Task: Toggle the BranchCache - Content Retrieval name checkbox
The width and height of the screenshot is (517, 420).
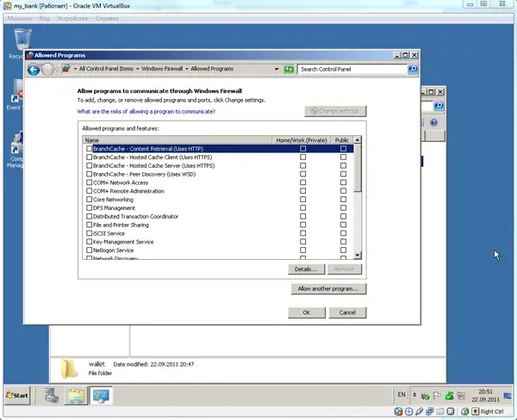Action: (x=89, y=149)
